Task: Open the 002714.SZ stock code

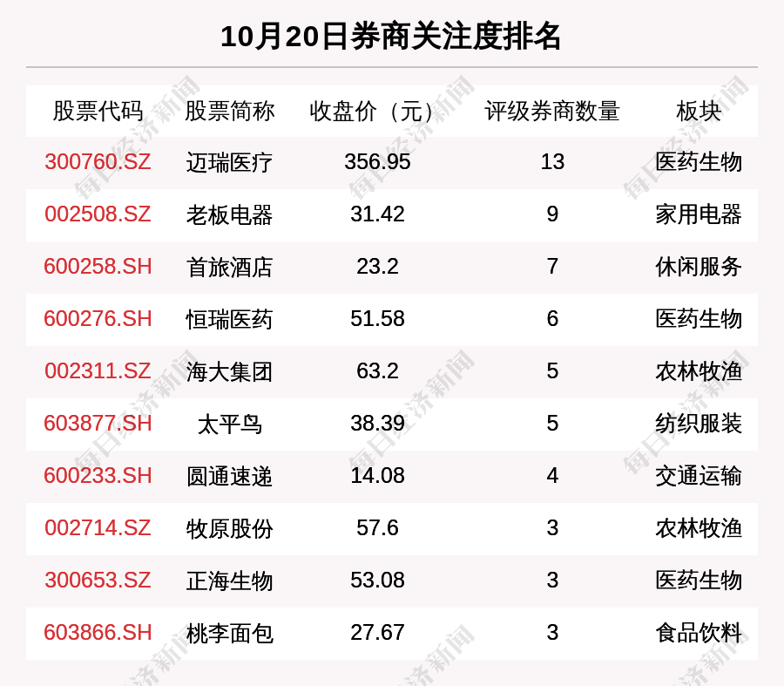Action: 98,528
